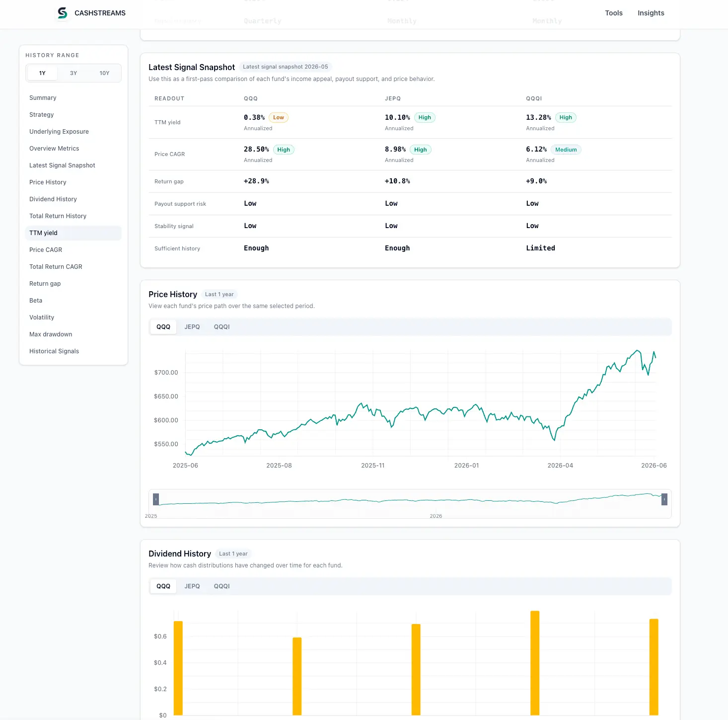Click the 13.28% QQQI TTM yield value

pos(538,118)
